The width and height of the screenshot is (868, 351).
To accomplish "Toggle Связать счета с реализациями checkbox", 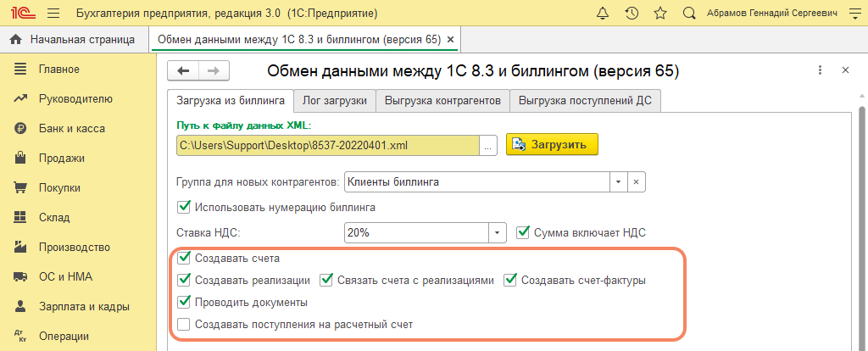I will tap(326, 280).
